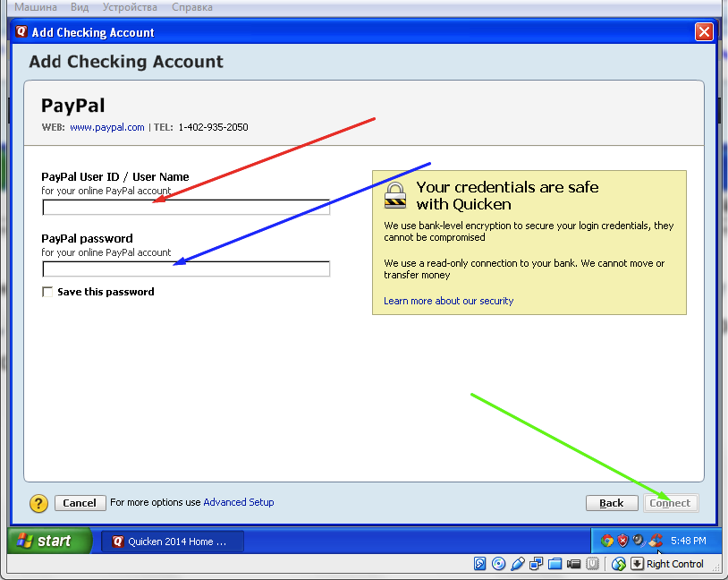Click the 5:48 PM taskbar clock
The image size is (728, 580).
pyautogui.click(x=689, y=541)
